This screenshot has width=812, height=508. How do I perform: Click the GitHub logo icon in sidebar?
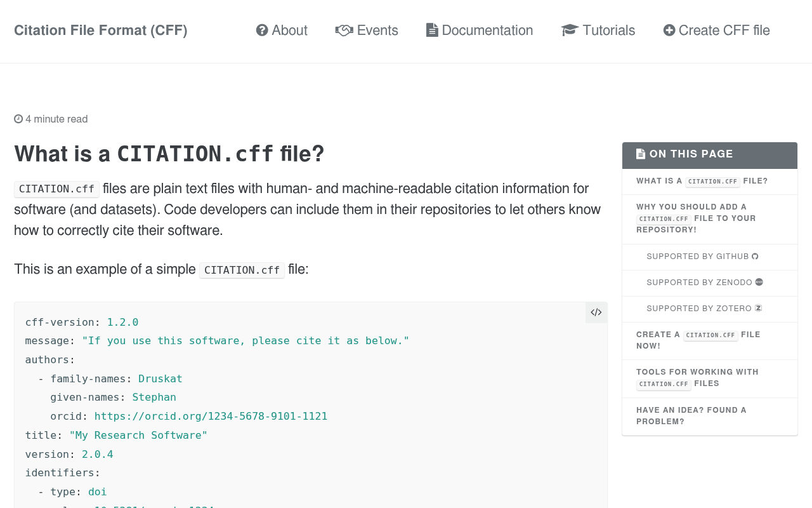[755, 257]
